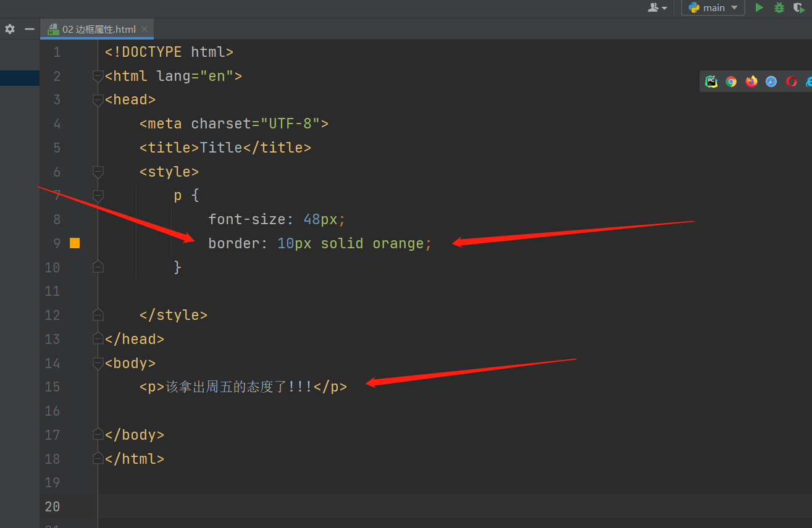Click the opening <style> tag
The width and height of the screenshot is (812, 528).
tap(169, 172)
